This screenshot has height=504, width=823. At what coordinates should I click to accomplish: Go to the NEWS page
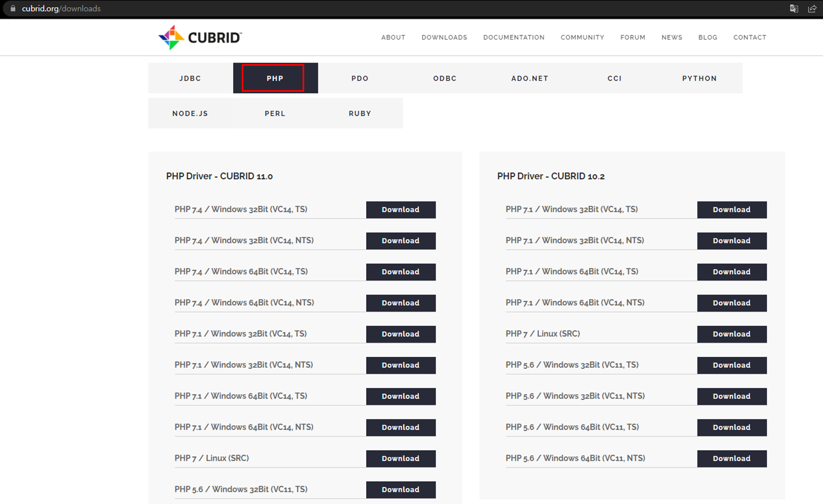click(672, 37)
